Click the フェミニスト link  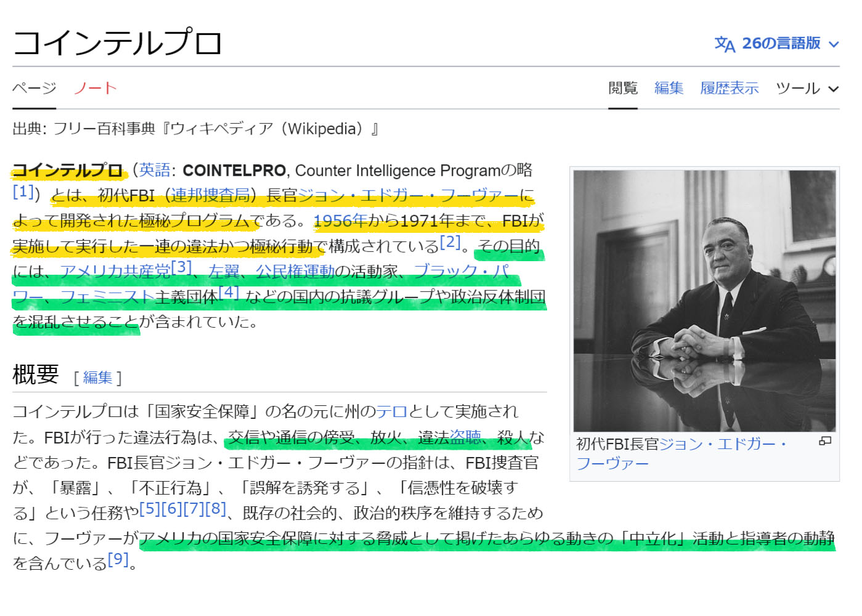coord(107,297)
